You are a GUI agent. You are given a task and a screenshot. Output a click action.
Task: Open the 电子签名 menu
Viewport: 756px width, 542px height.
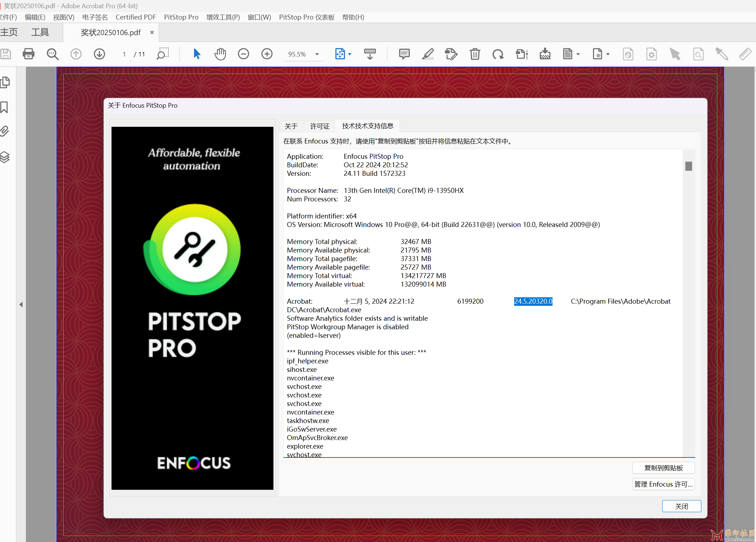pos(95,17)
